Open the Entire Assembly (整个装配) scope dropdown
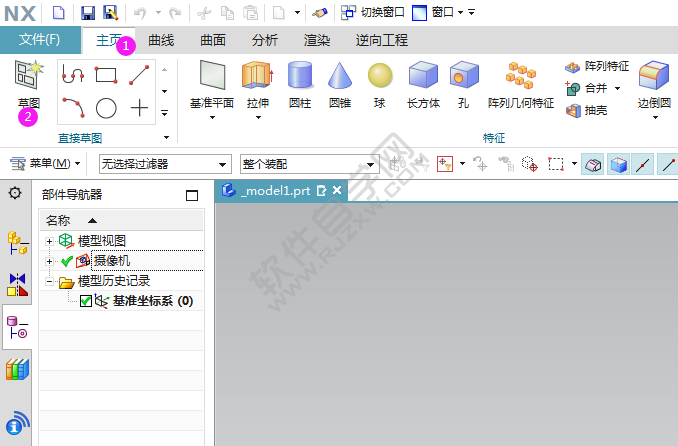 310,164
